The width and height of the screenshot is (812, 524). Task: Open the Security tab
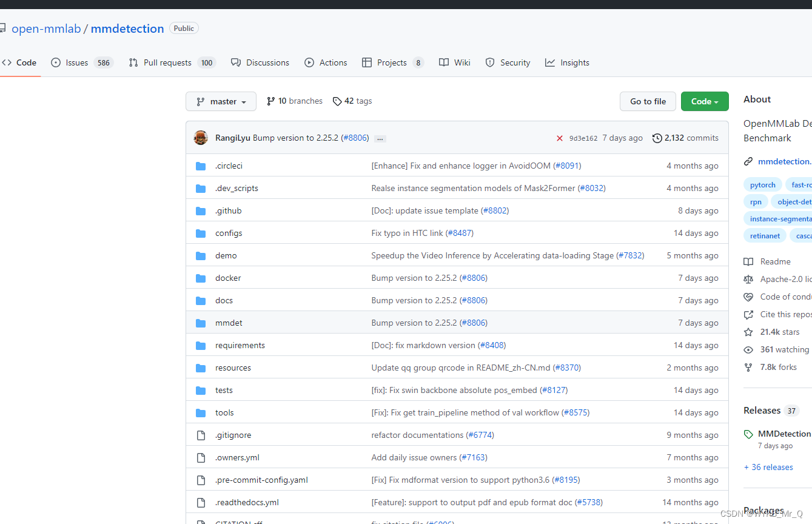(508, 62)
